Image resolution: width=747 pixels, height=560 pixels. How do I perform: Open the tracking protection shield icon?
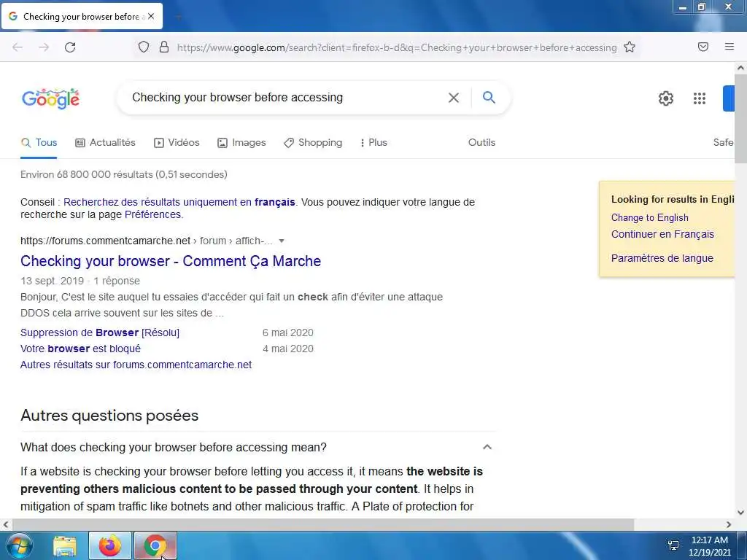tap(144, 47)
